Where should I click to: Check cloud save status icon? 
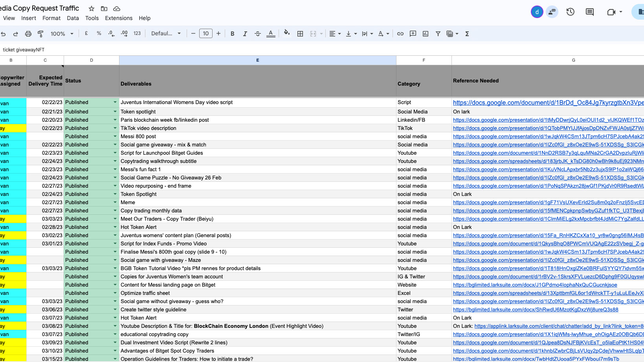pyautogui.click(x=117, y=9)
